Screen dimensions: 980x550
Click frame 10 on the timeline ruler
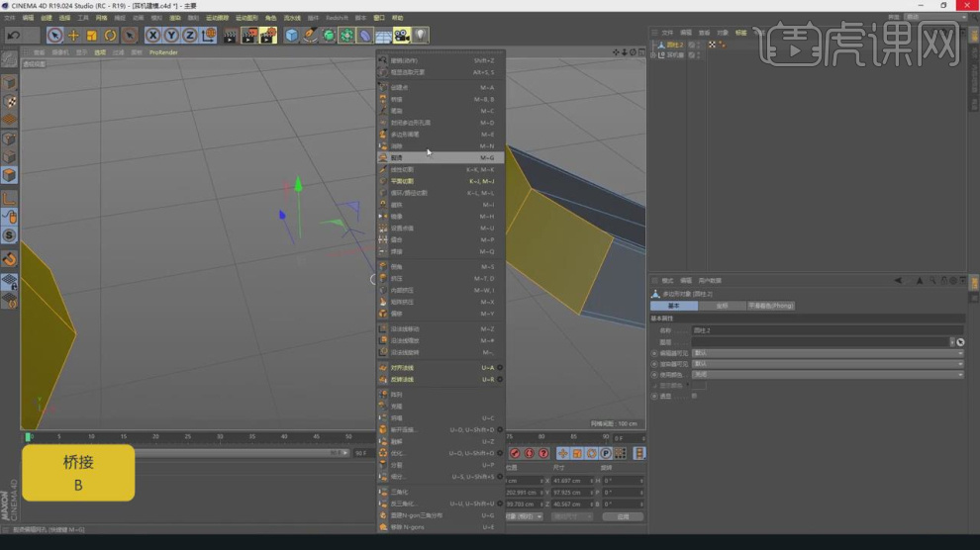tap(91, 436)
